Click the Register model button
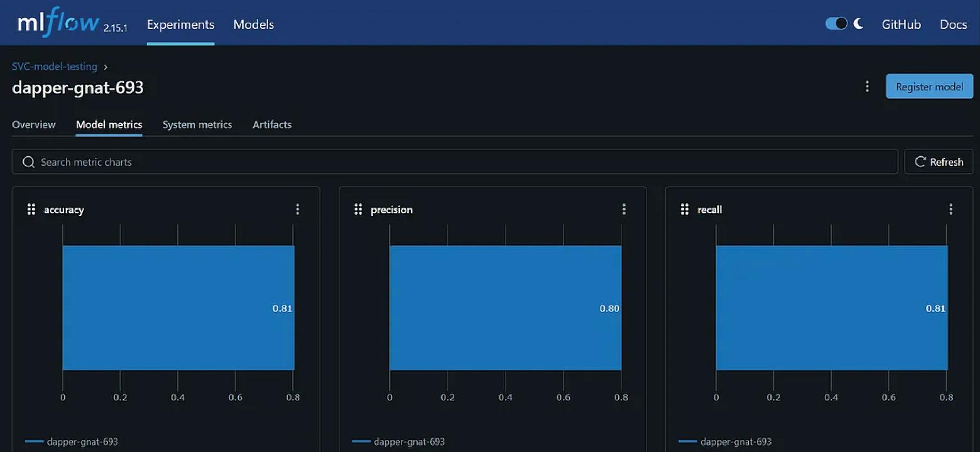980x452 pixels. pos(929,87)
